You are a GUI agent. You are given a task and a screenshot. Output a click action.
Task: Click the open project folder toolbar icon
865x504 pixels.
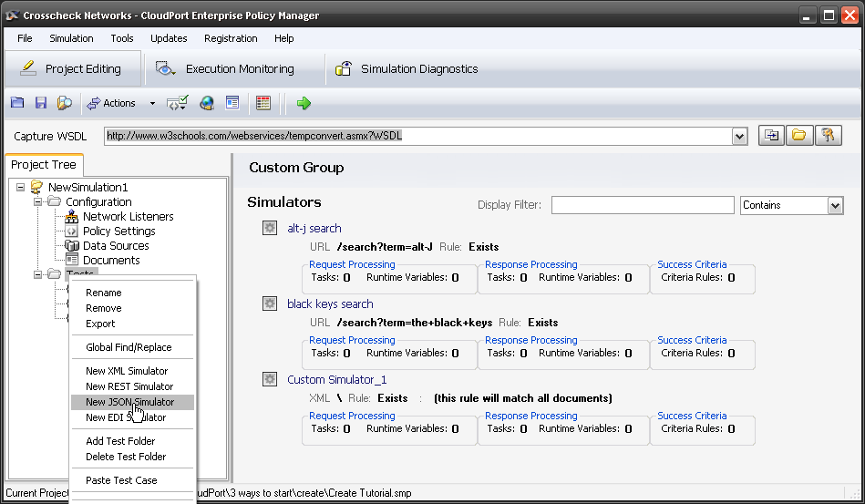pyautogui.click(x=17, y=103)
